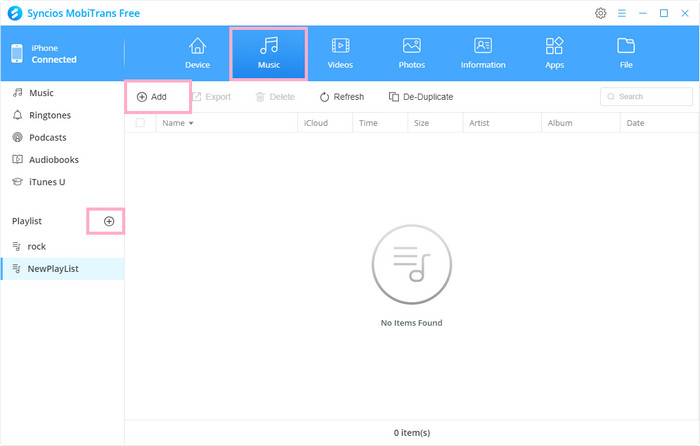Go to the Photos tab
700x446 pixels.
[412, 54]
